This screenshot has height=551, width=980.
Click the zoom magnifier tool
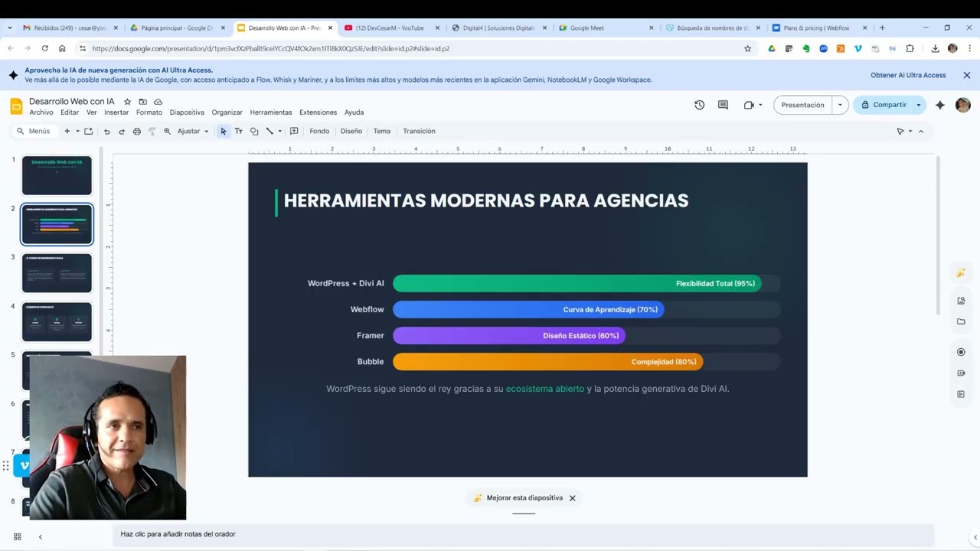point(167,132)
